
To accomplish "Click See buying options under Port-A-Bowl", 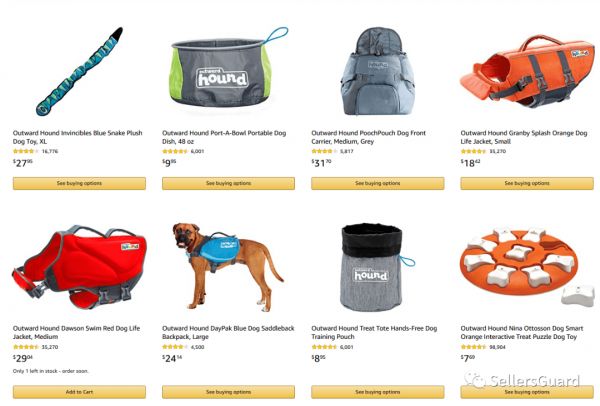I will 228,183.
